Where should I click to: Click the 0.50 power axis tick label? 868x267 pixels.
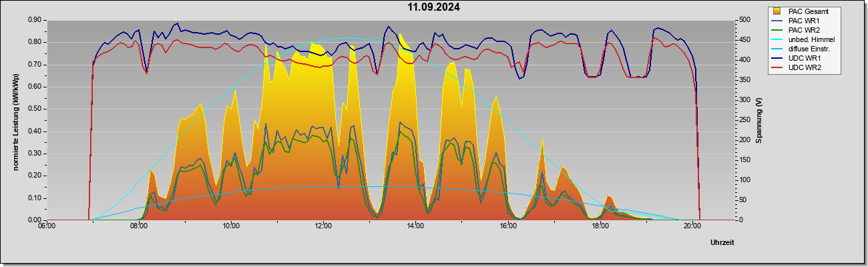click(35, 109)
